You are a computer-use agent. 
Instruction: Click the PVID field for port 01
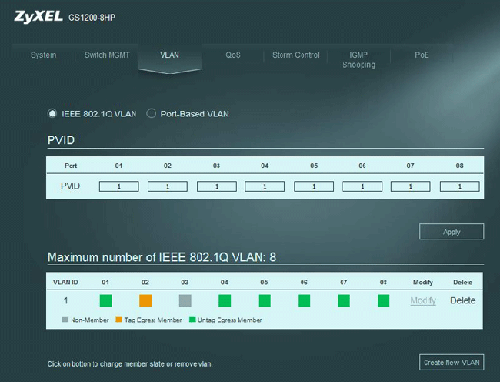(119, 186)
